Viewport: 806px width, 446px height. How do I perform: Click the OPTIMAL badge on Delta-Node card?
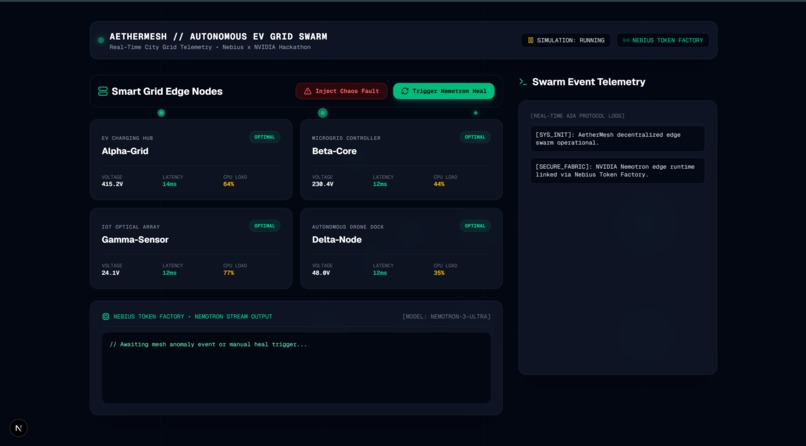pos(475,226)
